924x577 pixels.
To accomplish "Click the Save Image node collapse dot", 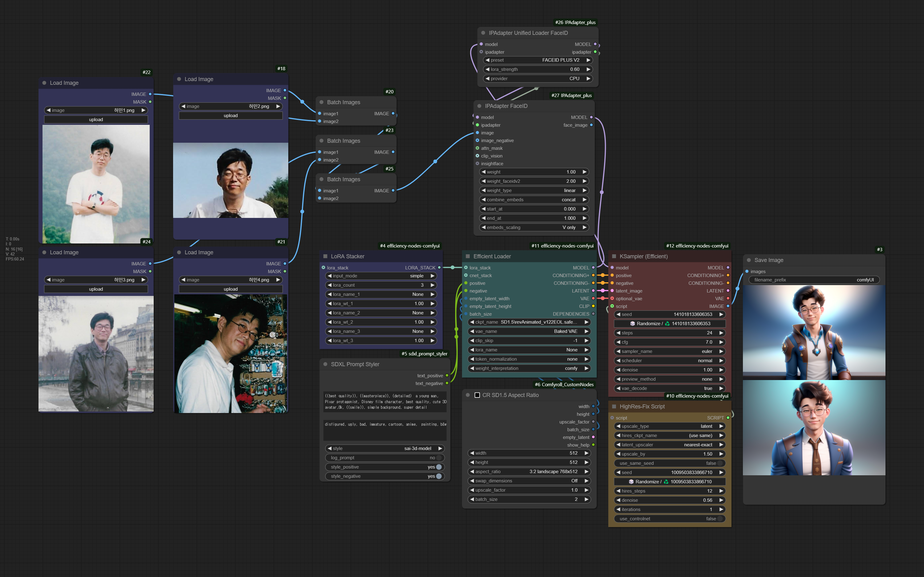I will point(748,260).
